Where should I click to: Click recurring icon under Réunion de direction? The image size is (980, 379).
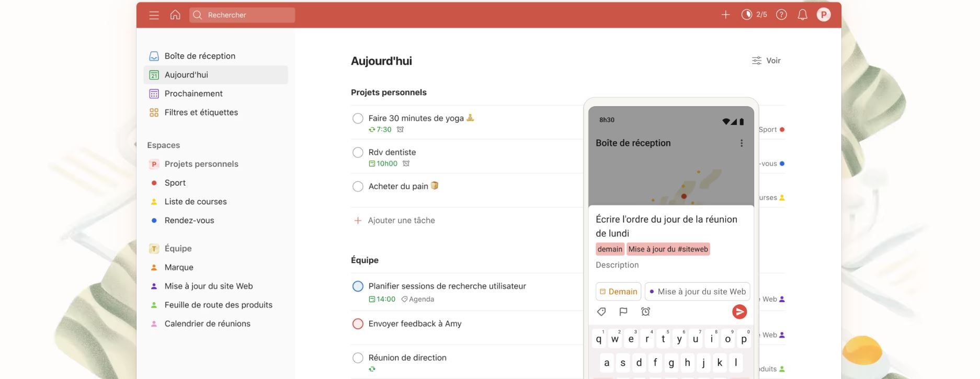(372, 369)
